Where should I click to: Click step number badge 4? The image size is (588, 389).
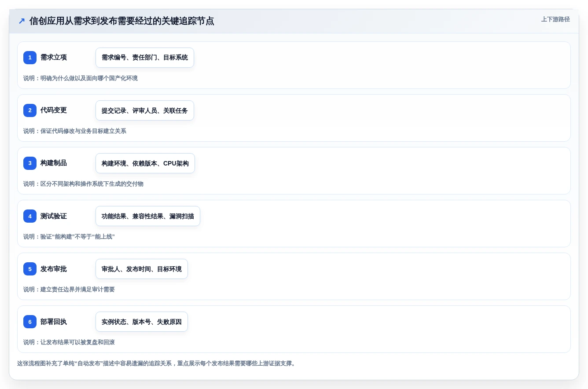(x=30, y=216)
